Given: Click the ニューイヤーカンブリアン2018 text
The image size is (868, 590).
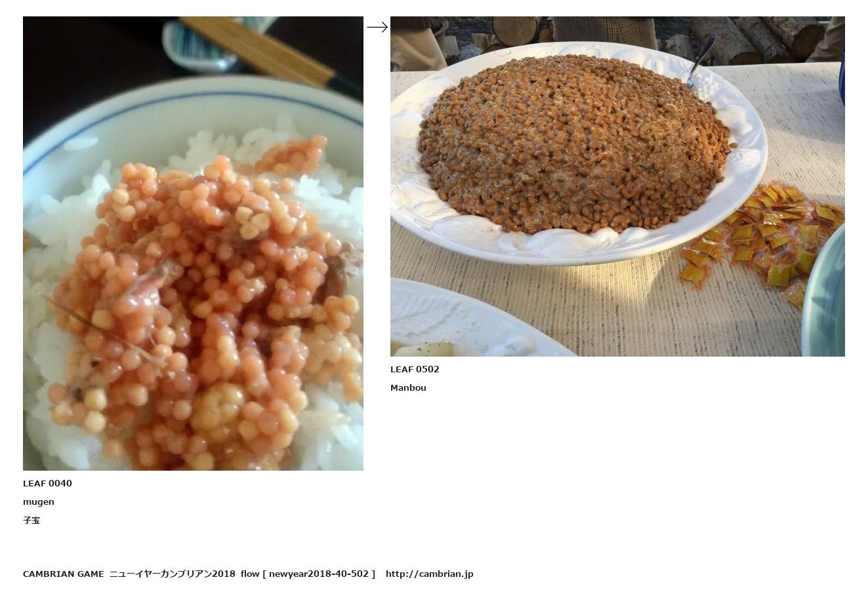Looking at the screenshot, I should (172, 574).
